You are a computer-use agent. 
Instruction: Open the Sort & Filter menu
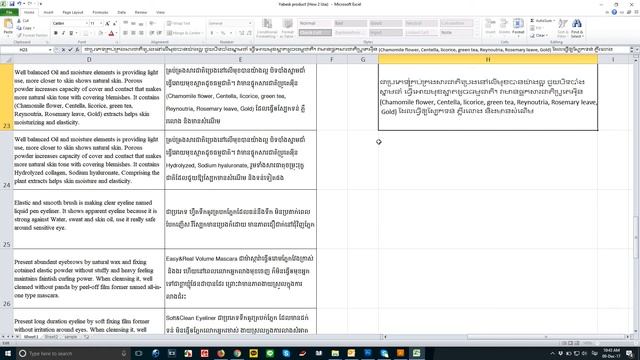pyautogui.click(x=563, y=28)
